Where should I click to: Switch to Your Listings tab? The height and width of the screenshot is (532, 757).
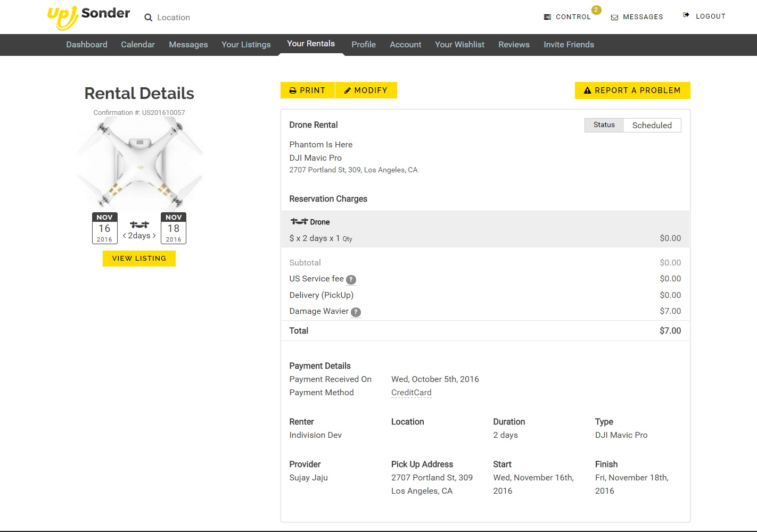click(x=246, y=45)
